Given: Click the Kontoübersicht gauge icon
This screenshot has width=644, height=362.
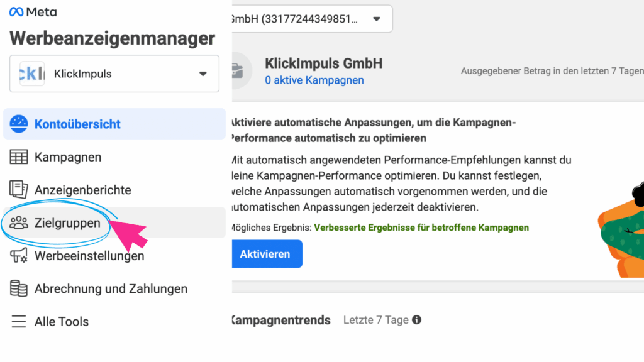Looking at the screenshot, I should coord(19,124).
